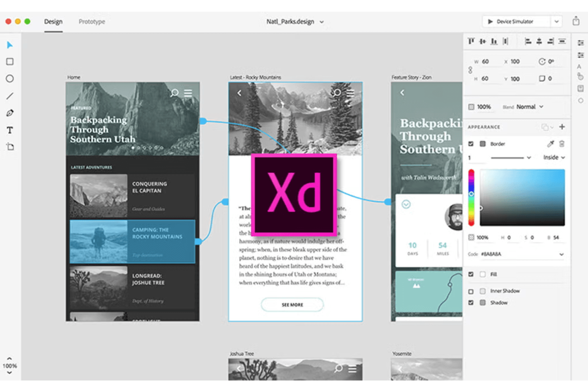This screenshot has width=588, height=392.
Task: Click the Shadow color swatch
Action: [482, 303]
